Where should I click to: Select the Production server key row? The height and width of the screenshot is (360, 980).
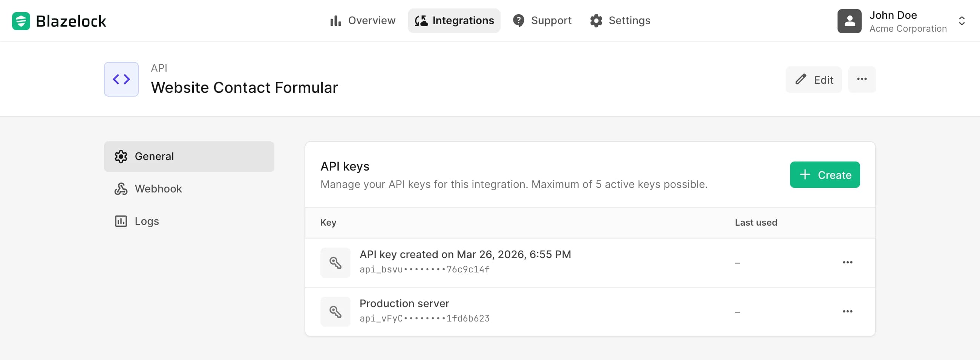tap(533, 311)
